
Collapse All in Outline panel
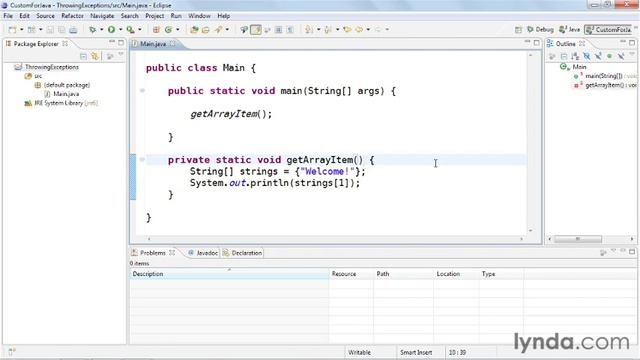(x=564, y=56)
